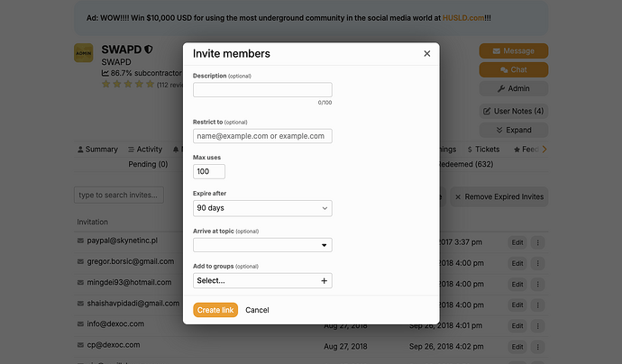
Task: Open three-dot menu for paypal@skynetinc.pl invite
Action: [x=537, y=242]
